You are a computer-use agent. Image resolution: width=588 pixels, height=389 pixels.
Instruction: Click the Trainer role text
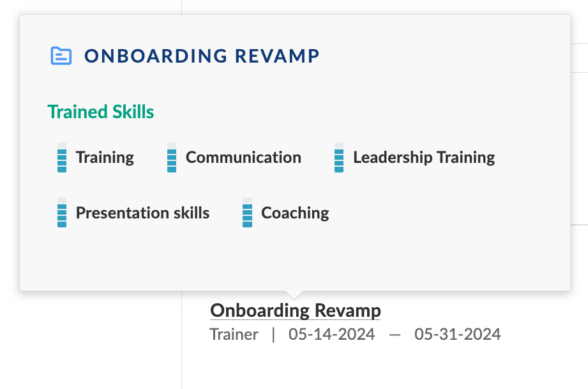coord(234,334)
